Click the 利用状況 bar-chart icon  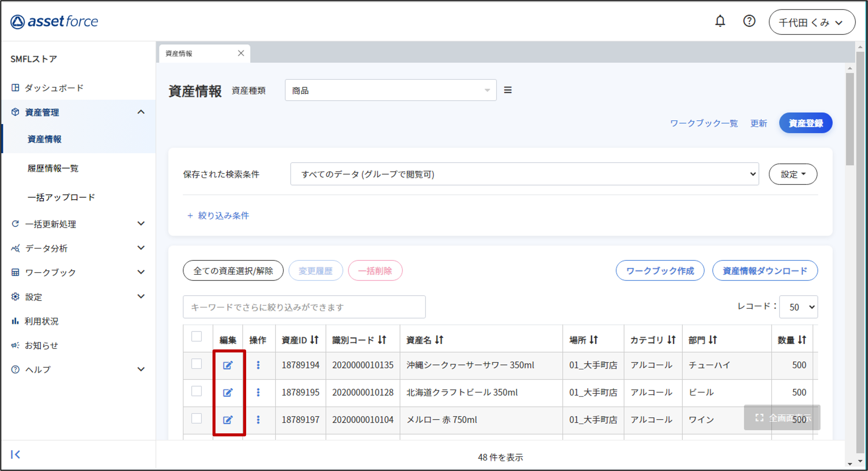16,321
